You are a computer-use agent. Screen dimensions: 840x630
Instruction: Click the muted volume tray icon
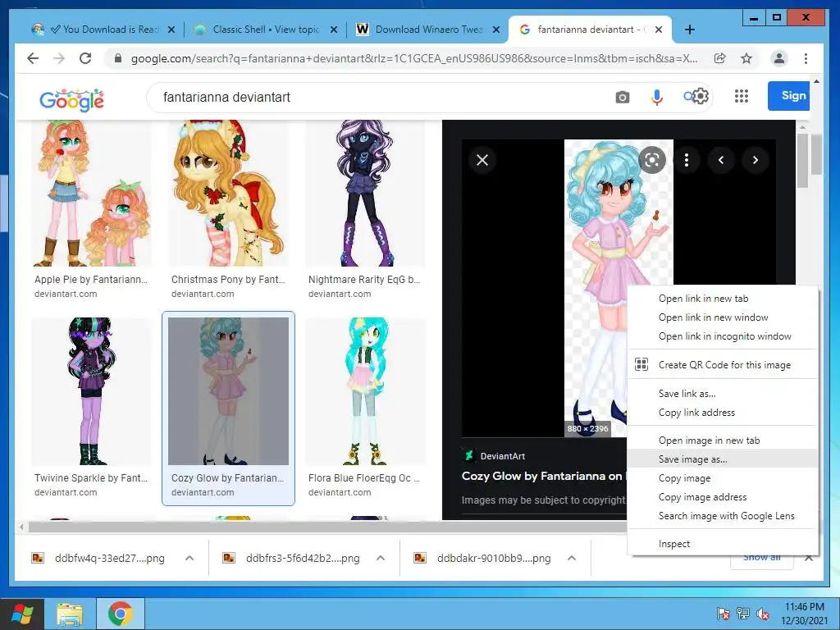pyautogui.click(x=762, y=614)
